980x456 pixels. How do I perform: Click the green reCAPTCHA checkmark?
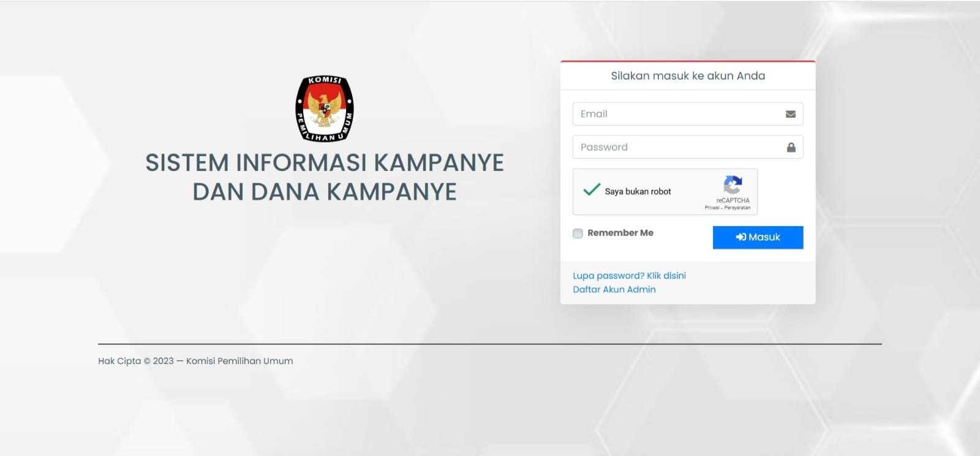point(591,190)
